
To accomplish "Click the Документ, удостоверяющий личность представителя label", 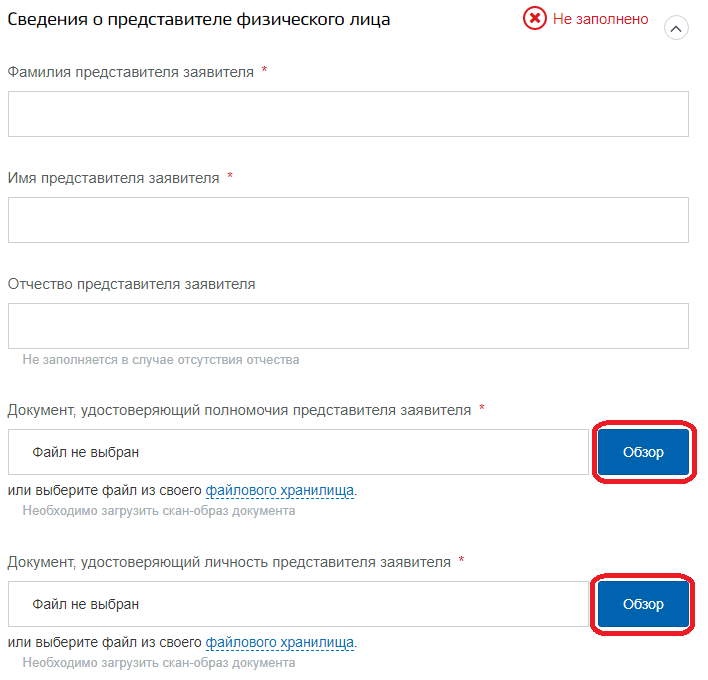I will coord(229,563).
